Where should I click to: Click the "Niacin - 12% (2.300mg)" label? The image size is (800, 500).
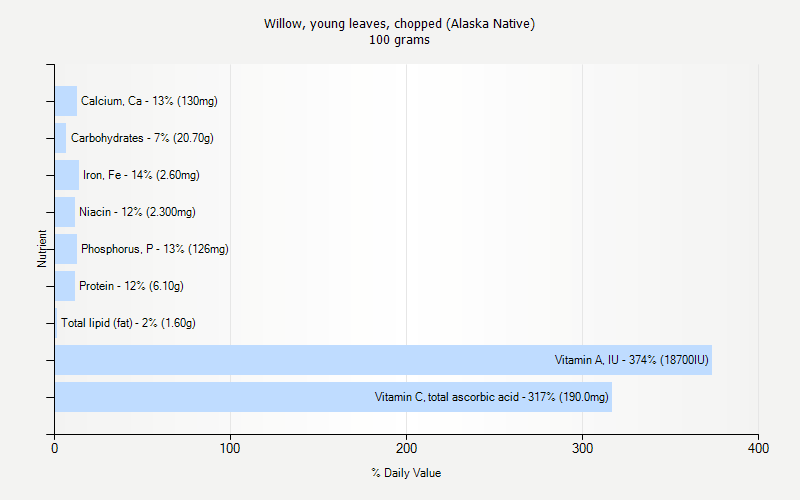tap(137, 212)
